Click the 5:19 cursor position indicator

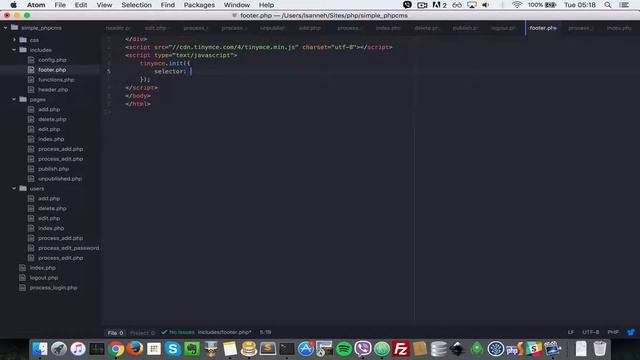(265, 332)
